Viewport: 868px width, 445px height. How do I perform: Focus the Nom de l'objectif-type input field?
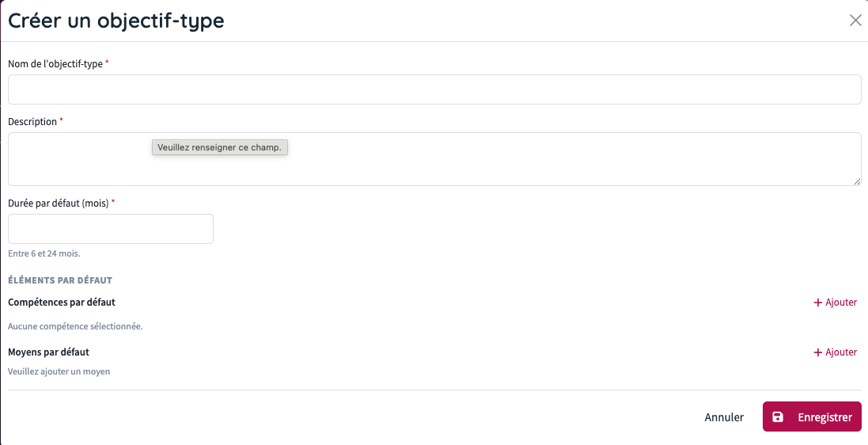(434, 89)
